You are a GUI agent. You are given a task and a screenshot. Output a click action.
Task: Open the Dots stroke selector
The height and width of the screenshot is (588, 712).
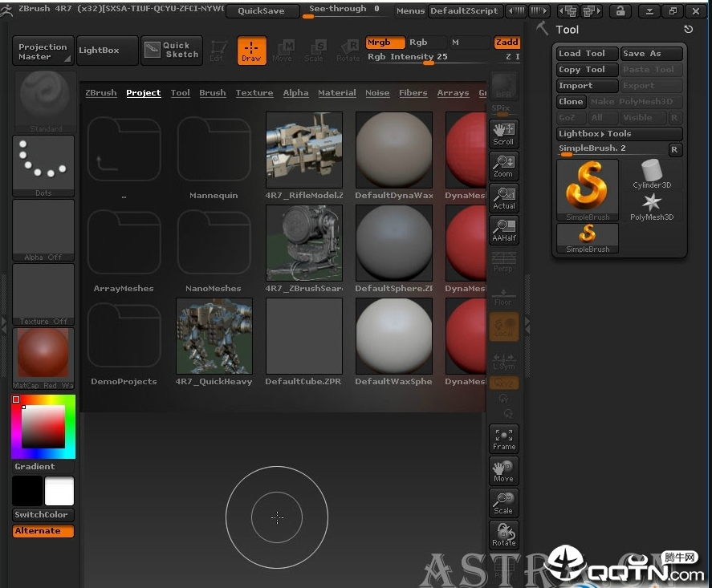(x=43, y=166)
